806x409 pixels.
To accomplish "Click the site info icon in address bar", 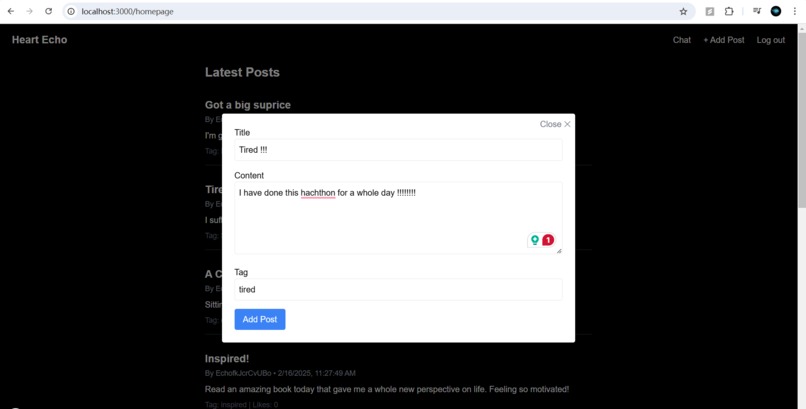I will (x=71, y=11).
